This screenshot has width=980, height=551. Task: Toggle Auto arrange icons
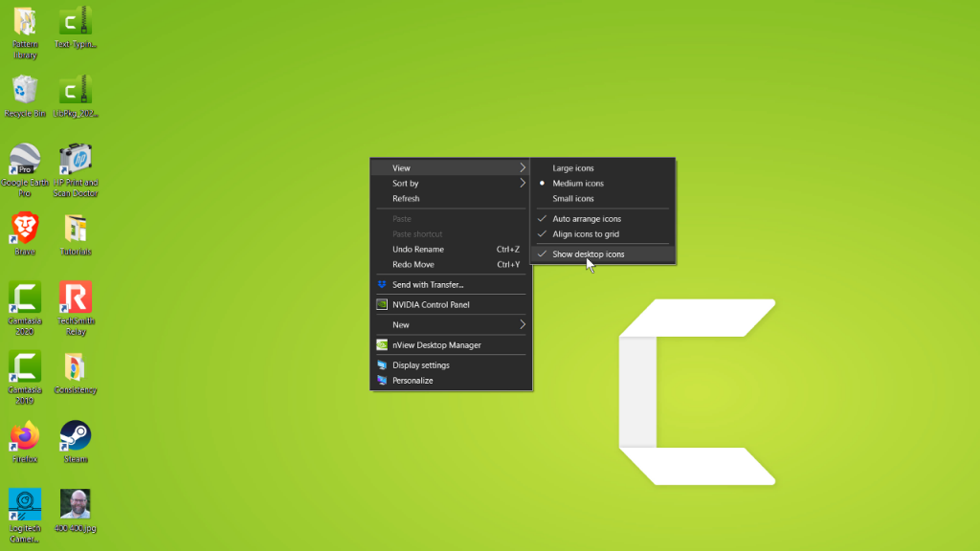pyautogui.click(x=603, y=219)
